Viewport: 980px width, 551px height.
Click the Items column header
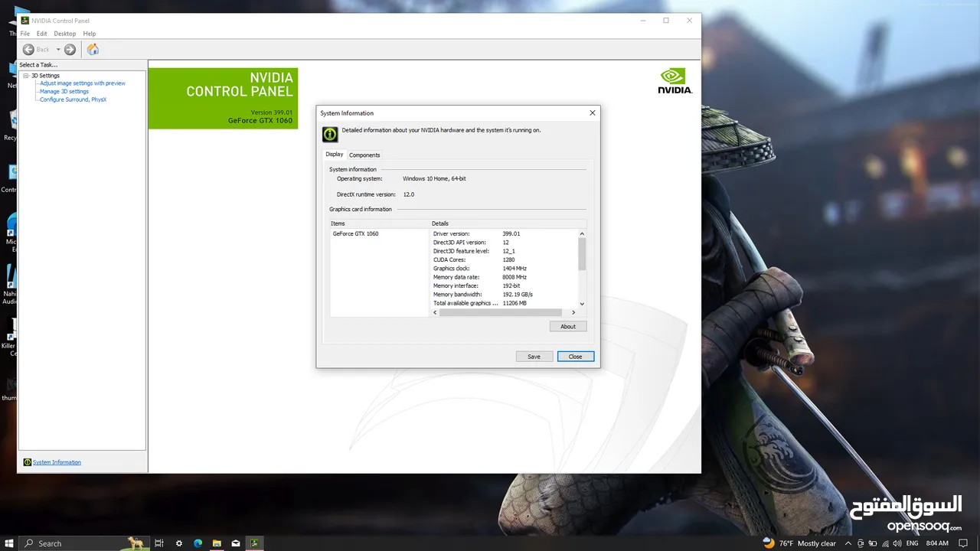380,223
